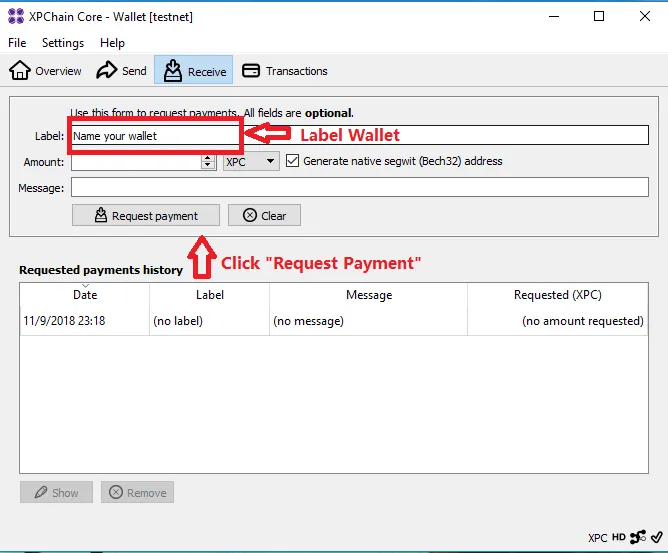Click the XPChain Core logo icon
668x553 pixels.
pos(16,16)
